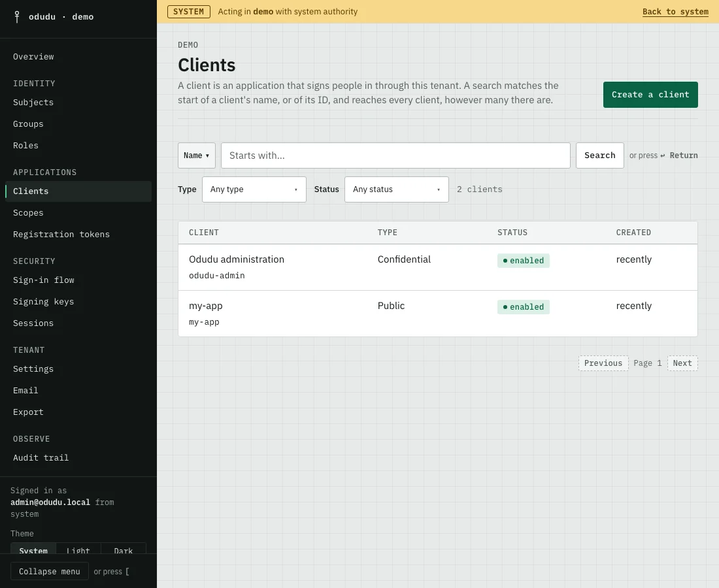719x588 pixels.
Task: Switch theme to Light
Action: point(78,549)
